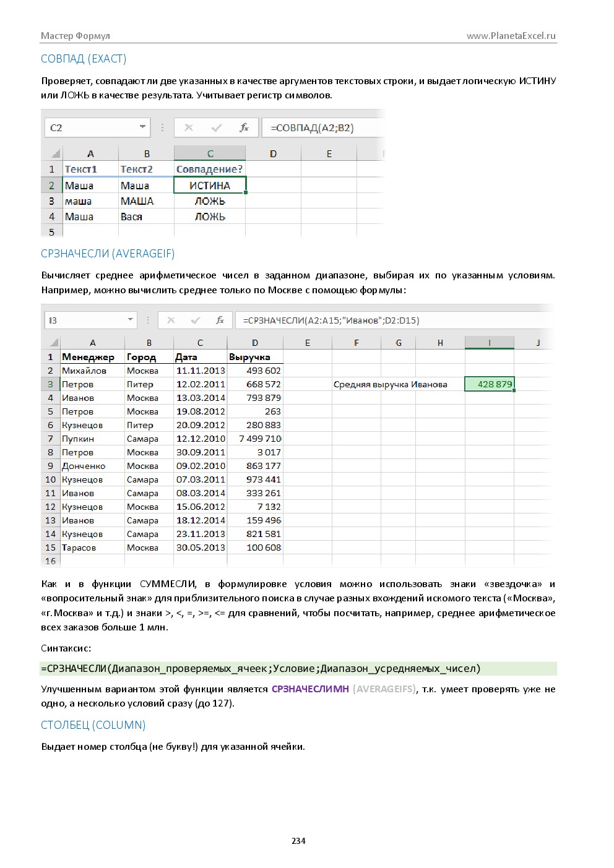
Task: Select the cell containing ИСТИНА
Action: pos(210,185)
